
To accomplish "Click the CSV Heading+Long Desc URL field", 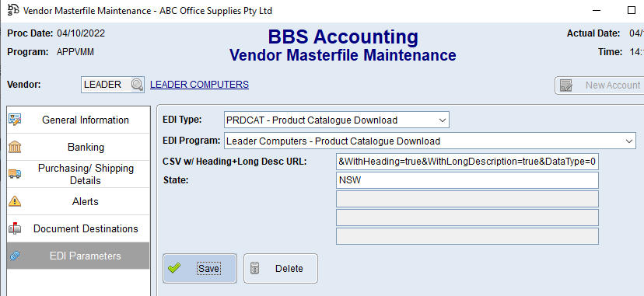I will pyautogui.click(x=467, y=162).
